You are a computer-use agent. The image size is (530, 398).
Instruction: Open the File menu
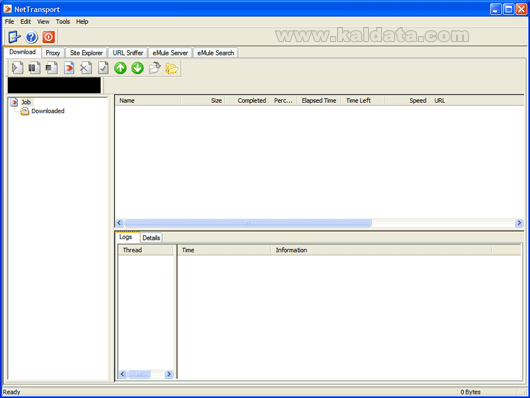(9, 22)
